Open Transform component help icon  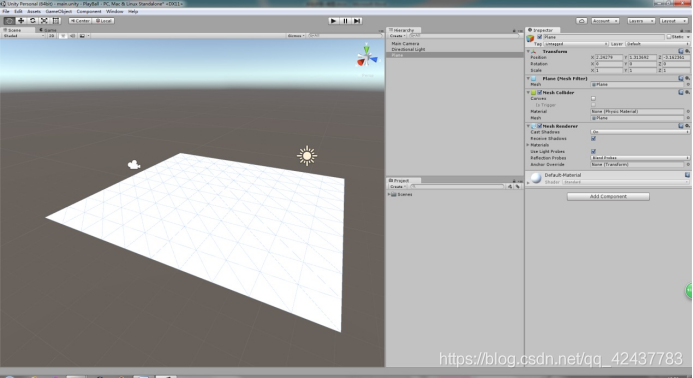[x=681, y=51]
